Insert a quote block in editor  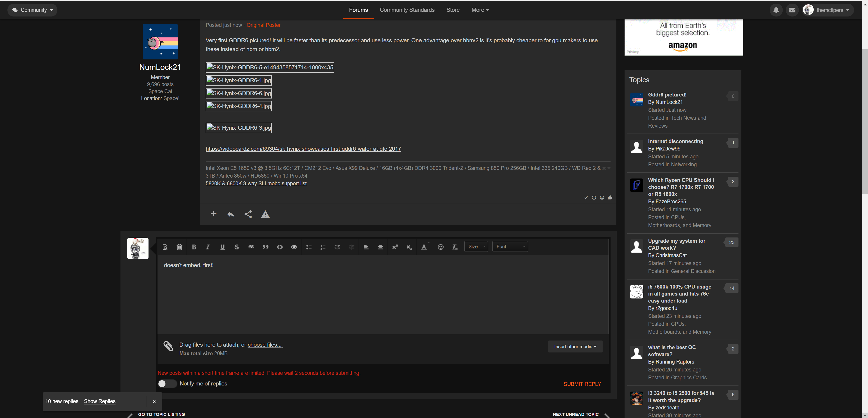266,247
